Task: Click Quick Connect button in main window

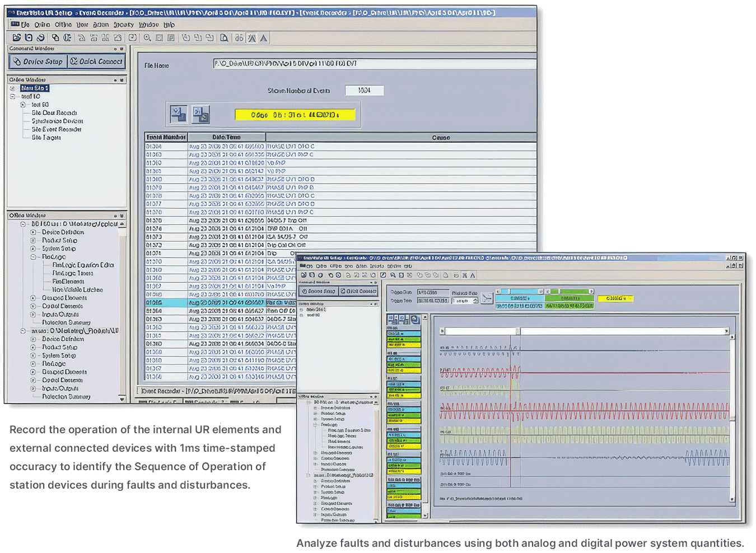Action: pos(96,62)
